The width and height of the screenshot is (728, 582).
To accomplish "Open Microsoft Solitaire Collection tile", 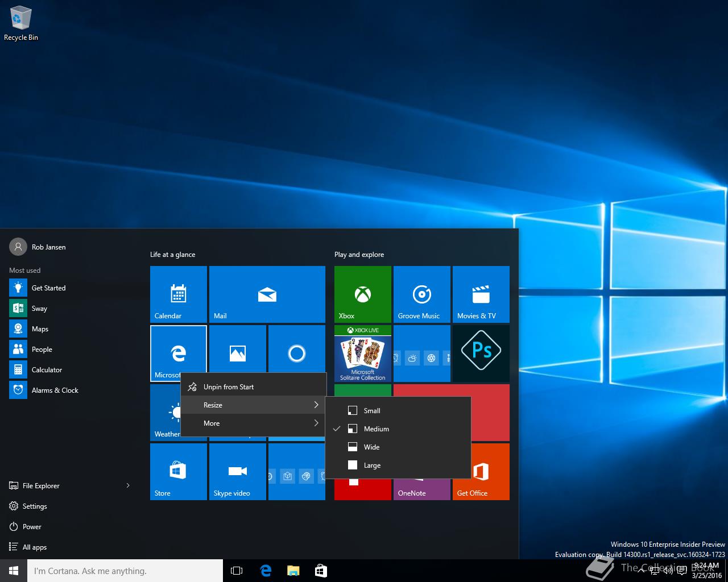I will (x=363, y=354).
